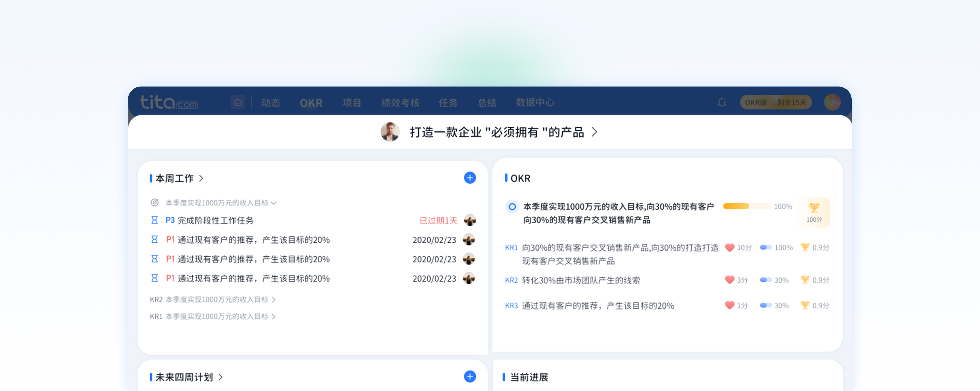Click the owner avatar beside headline title
Image resolution: width=980 pixels, height=391 pixels.
[390, 132]
